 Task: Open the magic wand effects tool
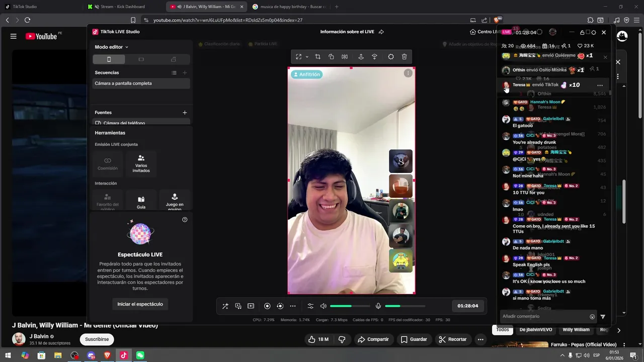(225, 306)
